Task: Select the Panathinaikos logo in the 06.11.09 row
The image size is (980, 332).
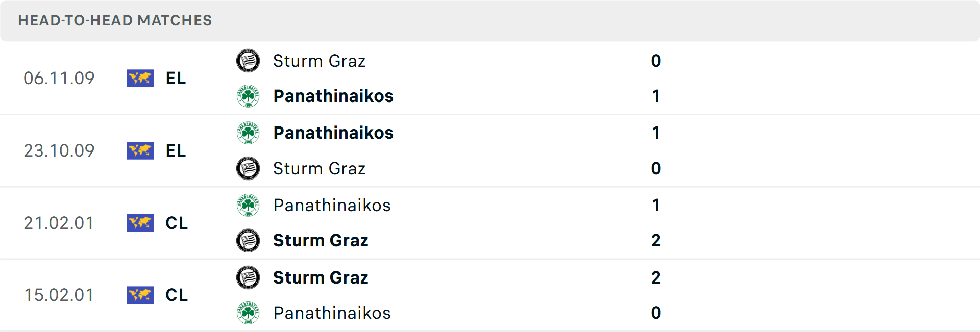Action: (248, 96)
